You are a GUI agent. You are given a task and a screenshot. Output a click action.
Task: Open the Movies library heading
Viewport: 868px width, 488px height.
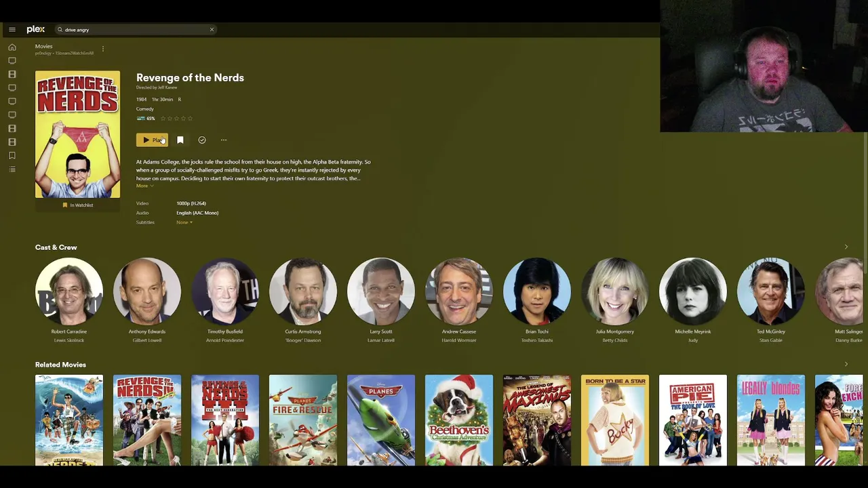tap(43, 46)
